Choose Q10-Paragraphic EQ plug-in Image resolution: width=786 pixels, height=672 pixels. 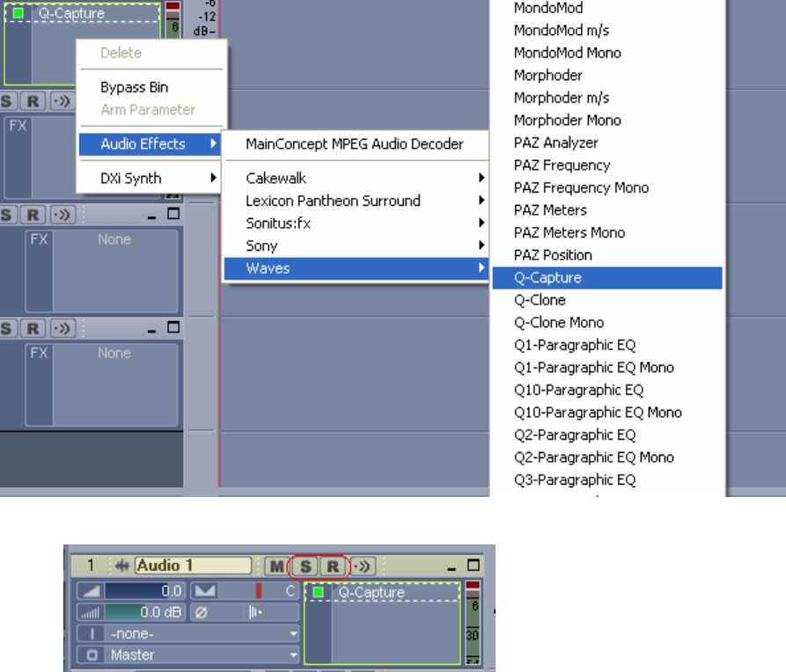607,390
